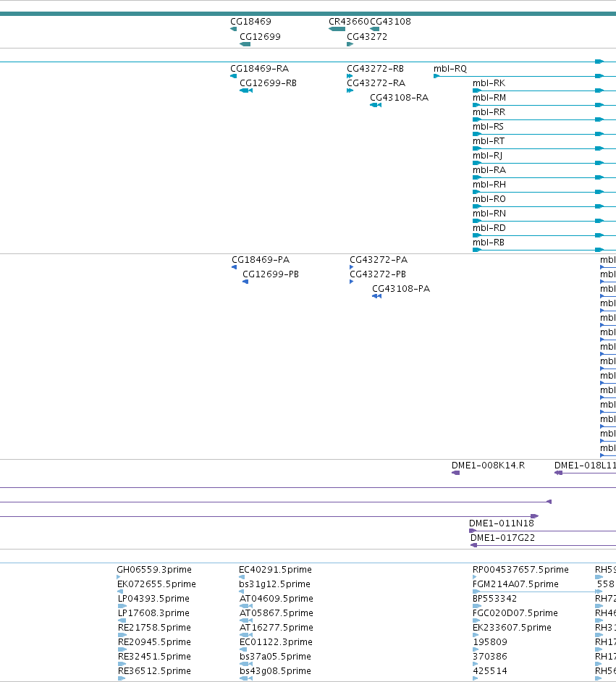Viewport: 616px width, 682px height.
Task: Select the 425514 EST label
Action: 490,670
